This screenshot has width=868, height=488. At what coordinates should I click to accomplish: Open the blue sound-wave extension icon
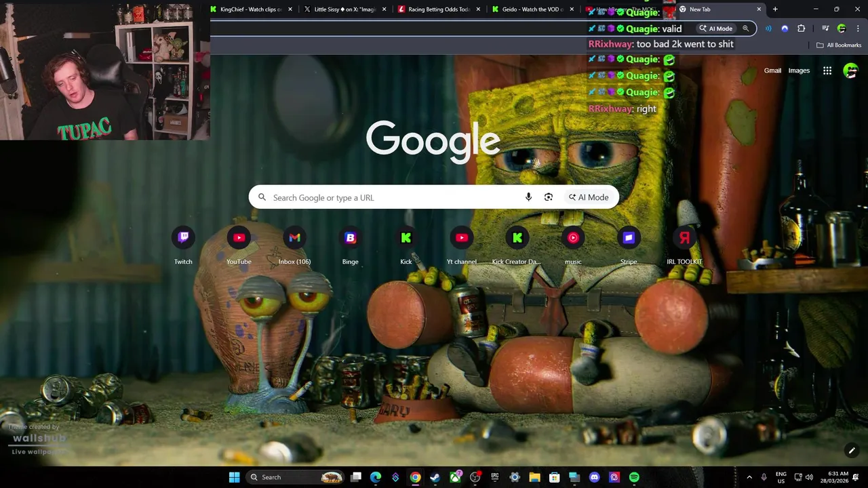click(768, 28)
